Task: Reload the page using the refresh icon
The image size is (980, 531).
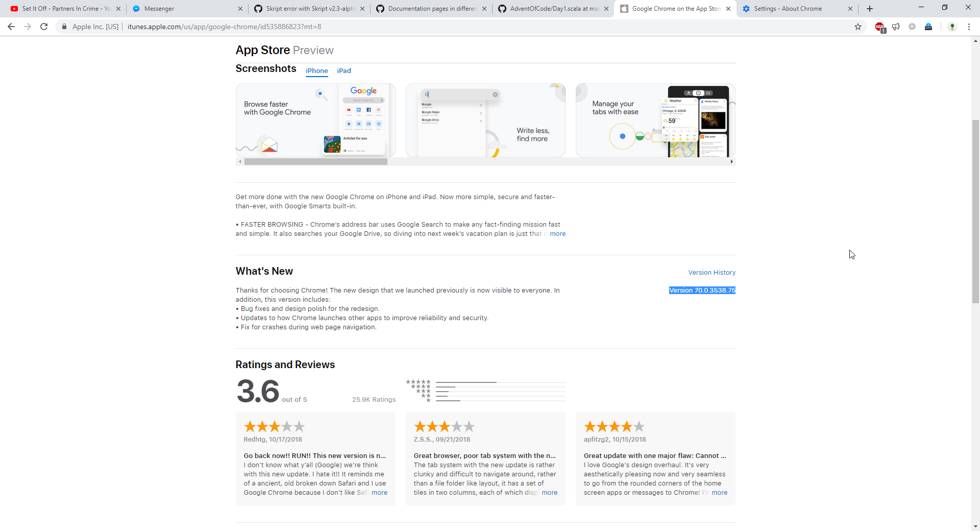Action: 43,27
